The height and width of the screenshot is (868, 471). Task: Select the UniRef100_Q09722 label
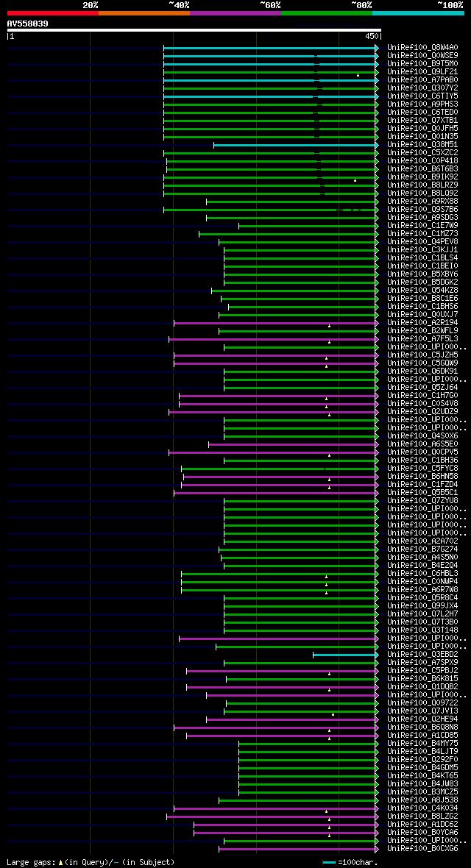(422, 703)
